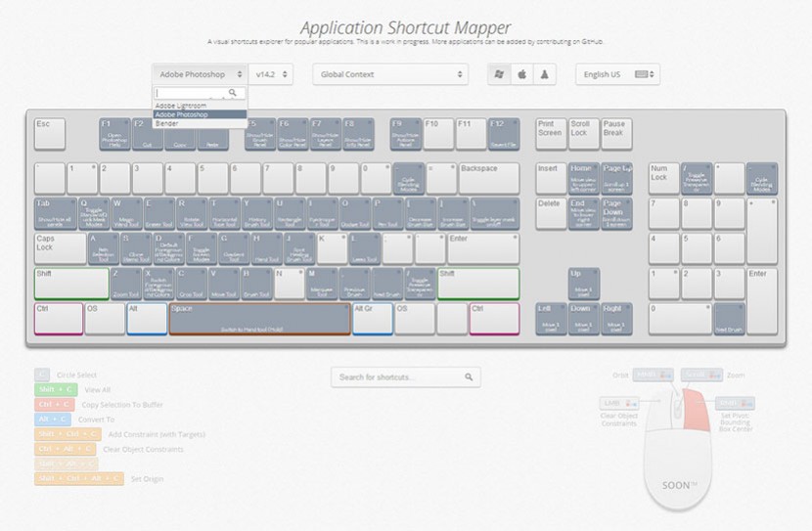Click the V Move Tool key
Screen dimensions: 812x531
pos(224,284)
